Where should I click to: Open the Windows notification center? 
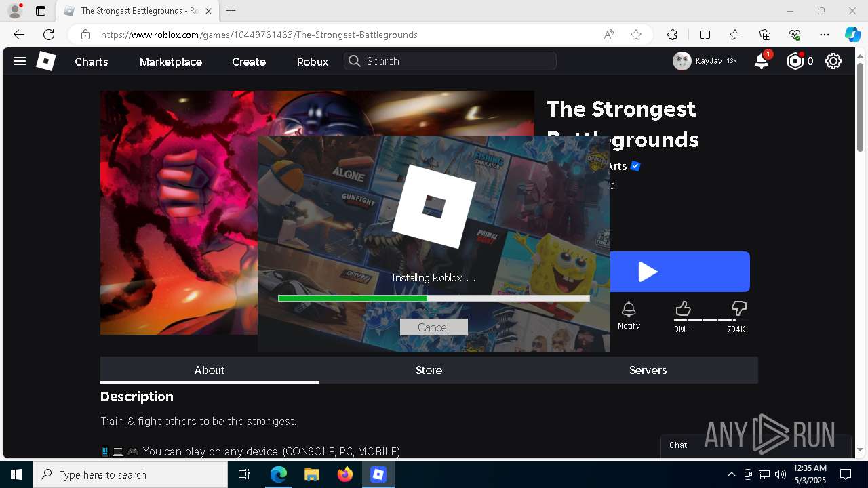click(846, 474)
